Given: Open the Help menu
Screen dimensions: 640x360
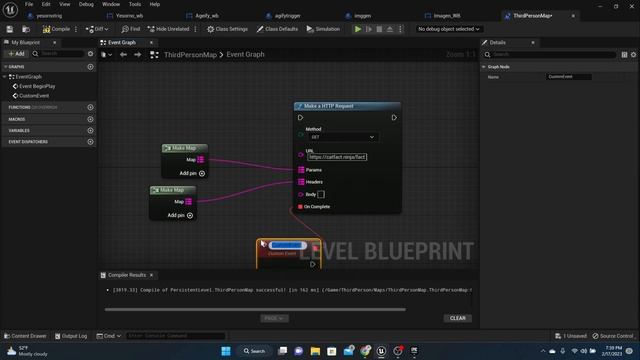Looking at the screenshot, I should (x=155, y=4).
